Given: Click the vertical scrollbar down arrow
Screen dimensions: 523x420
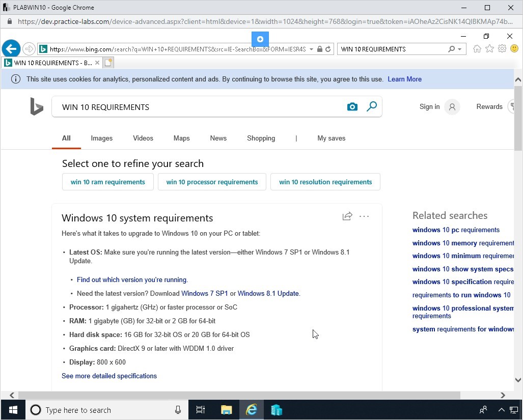Looking at the screenshot, I should click(518, 380).
